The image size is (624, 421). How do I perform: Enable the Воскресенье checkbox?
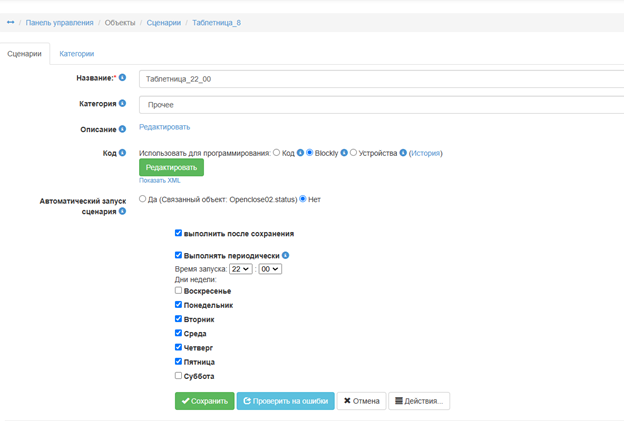pyautogui.click(x=178, y=290)
